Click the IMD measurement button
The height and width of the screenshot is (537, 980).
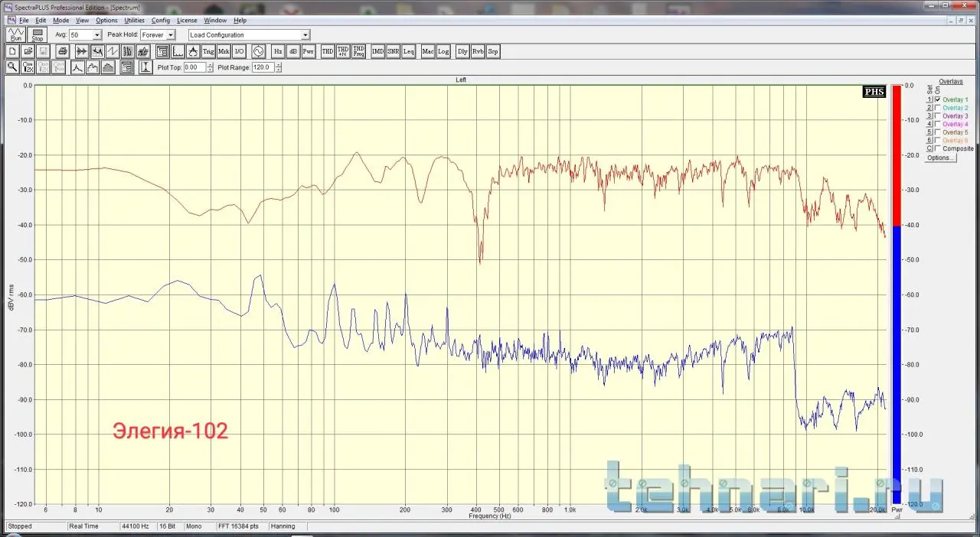click(x=378, y=51)
